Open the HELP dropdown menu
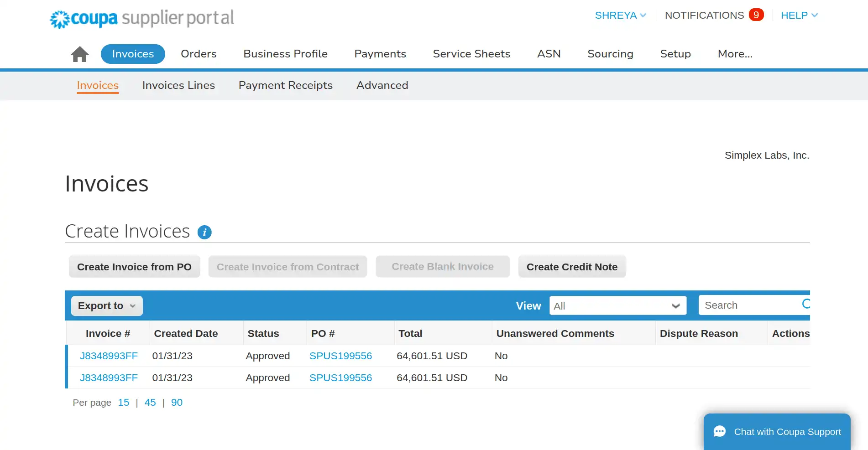868x450 pixels. pos(799,16)
